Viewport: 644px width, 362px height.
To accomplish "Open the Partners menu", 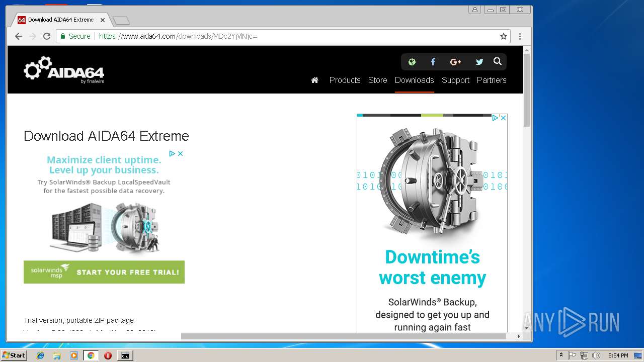I will pyautogui.click(x=492, y=80).
